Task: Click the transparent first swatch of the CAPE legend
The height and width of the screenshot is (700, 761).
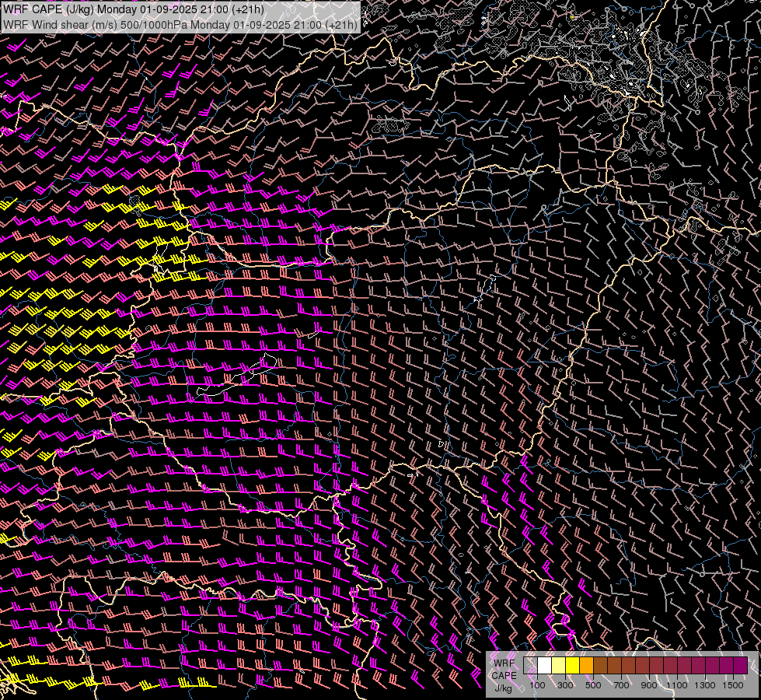Action: (530, 665)
